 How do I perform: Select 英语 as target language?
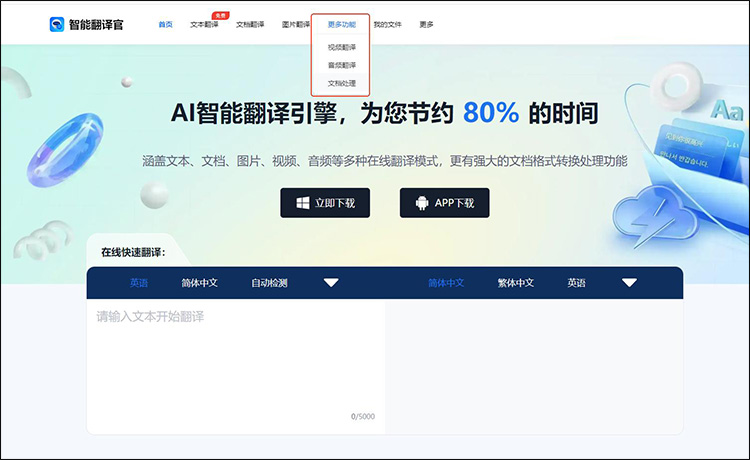click(x=576, y=283)
